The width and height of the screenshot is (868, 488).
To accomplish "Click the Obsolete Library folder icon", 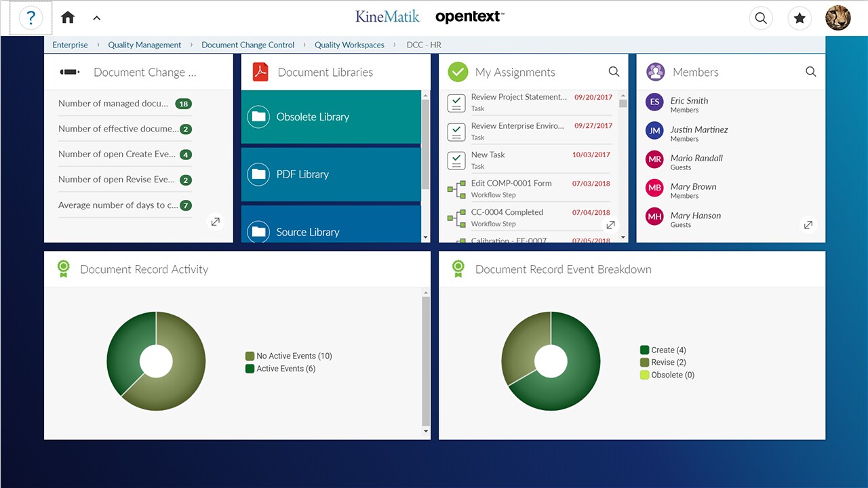I will (258, 117).
